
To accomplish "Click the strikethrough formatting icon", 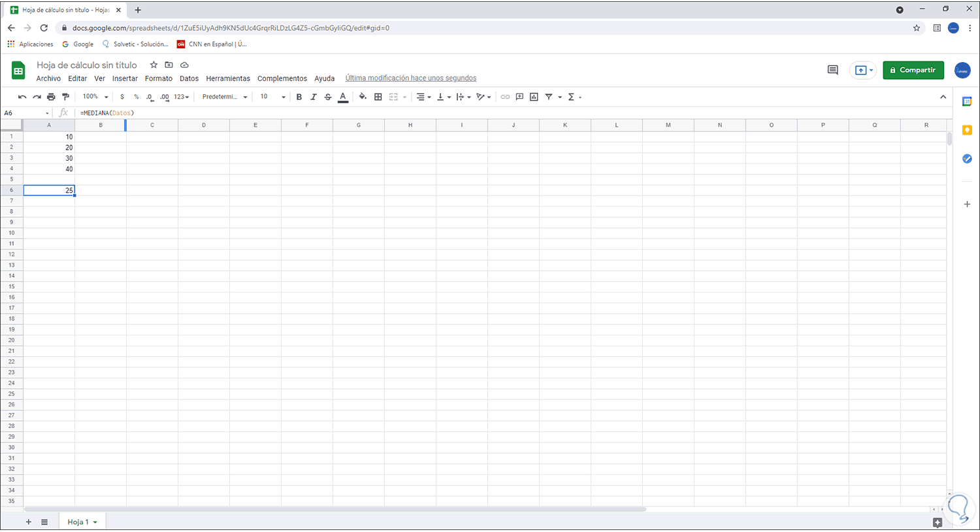I will [x=327, y=97].
